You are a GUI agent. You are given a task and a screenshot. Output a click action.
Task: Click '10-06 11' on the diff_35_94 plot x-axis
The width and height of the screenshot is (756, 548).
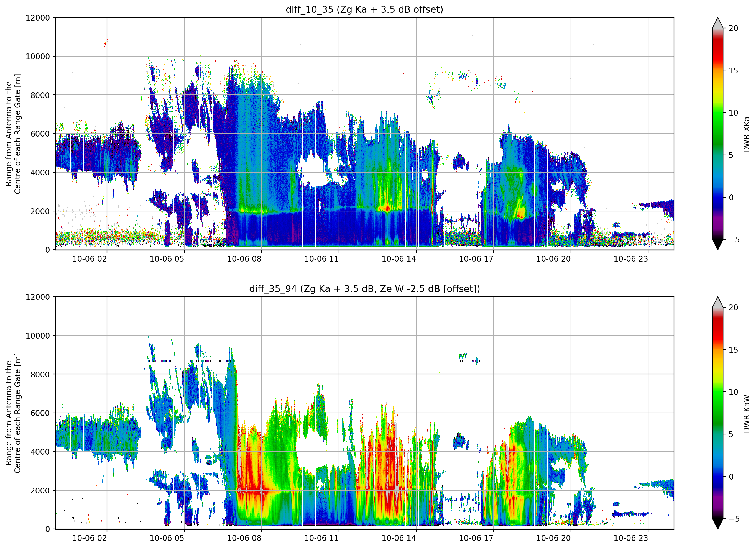pos(322,538)
